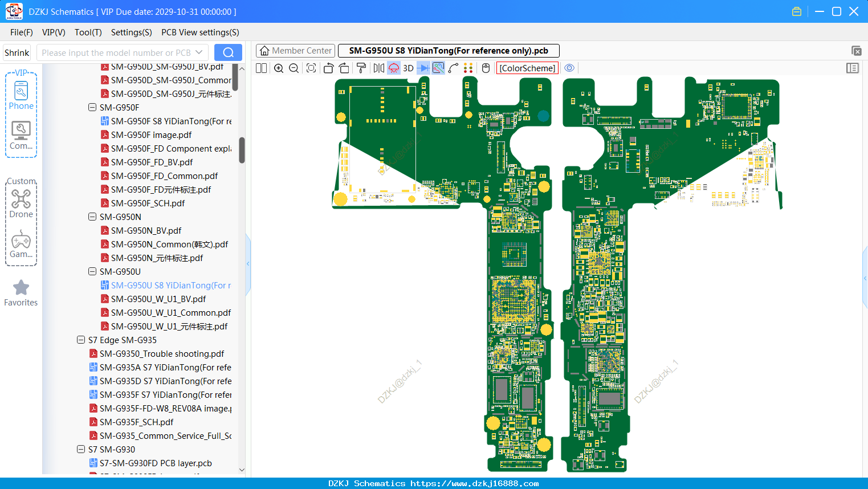868x489 pixels.
Task: Toggle the split view layout icon
Action: [x=262, y=68]
